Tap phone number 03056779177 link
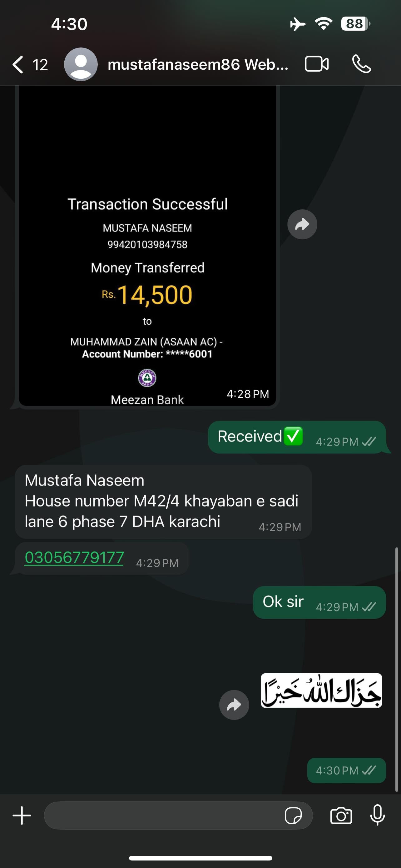Viewport: 401px width, 868px height. 74,558
